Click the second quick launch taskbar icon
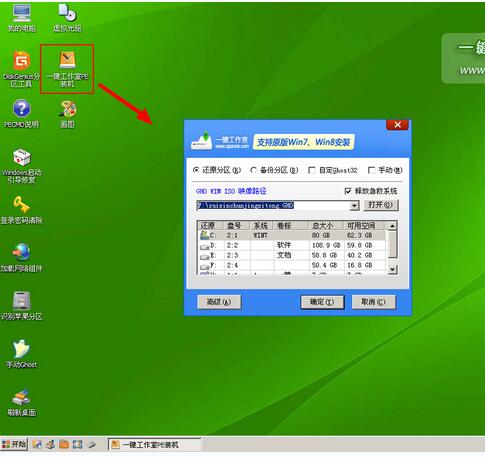The image size is (485, 457). tap(50, 444)
